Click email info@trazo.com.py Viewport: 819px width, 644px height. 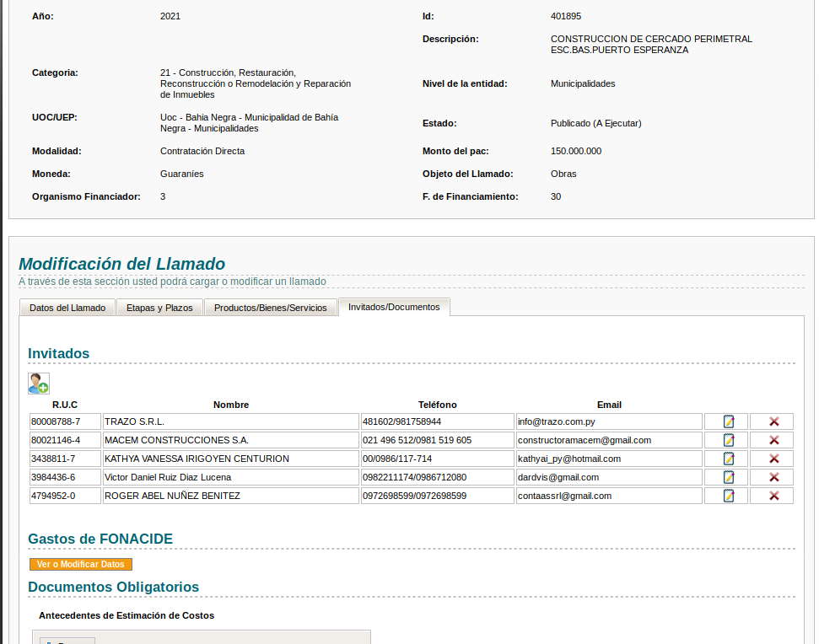[x=609, y=421]
